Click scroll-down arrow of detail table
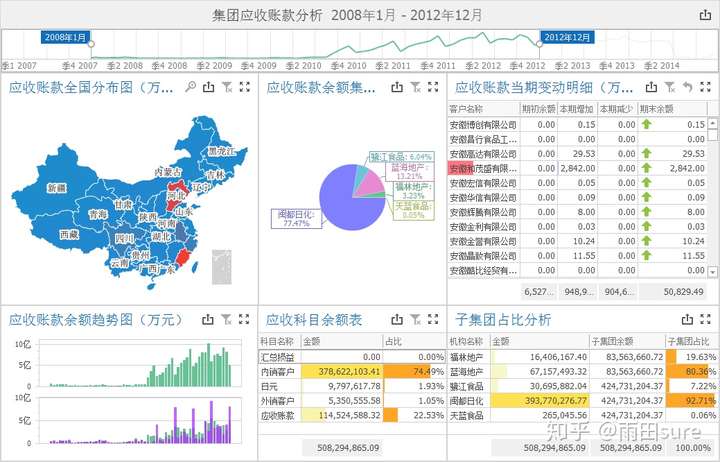This screenshot has height=462, width=720. click(712, 272)
